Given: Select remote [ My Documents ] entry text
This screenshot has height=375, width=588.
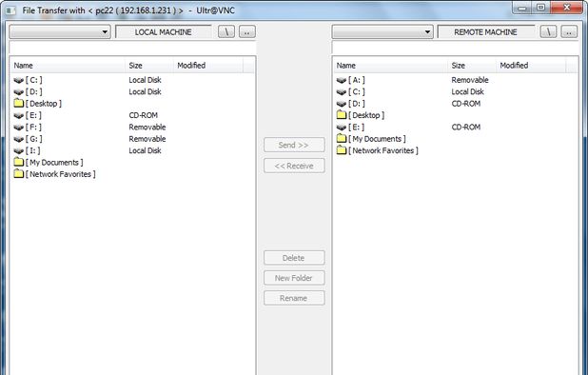Looking at the screenshot, I should point(377,139).
